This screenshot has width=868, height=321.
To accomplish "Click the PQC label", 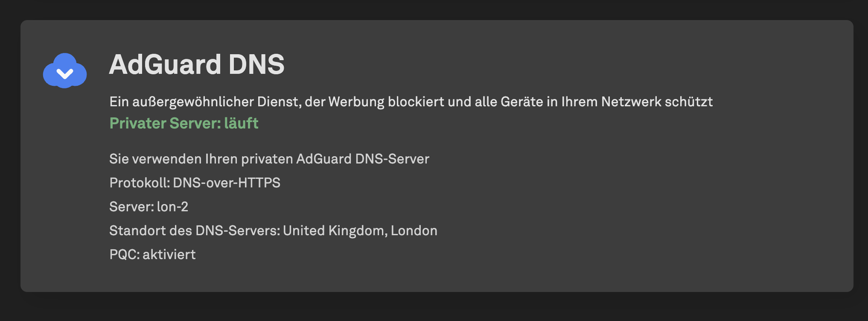I will [124, 254].
